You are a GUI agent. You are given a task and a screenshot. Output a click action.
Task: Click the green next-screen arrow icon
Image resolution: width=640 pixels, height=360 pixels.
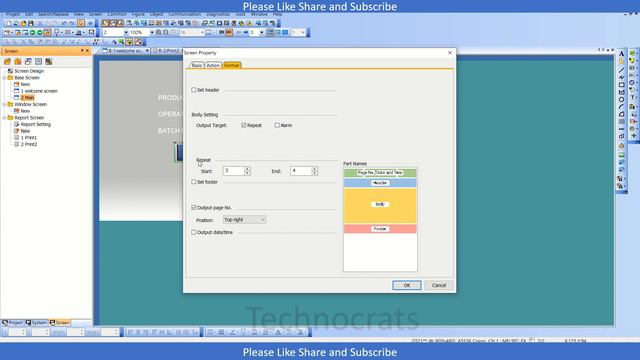click(40, 32)
